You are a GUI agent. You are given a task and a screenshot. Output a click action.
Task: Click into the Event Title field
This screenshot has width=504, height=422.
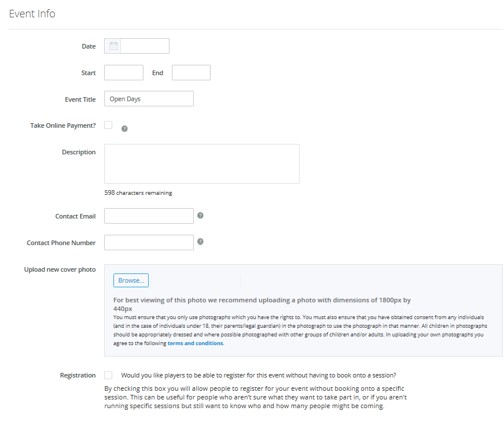coord(149,99)
